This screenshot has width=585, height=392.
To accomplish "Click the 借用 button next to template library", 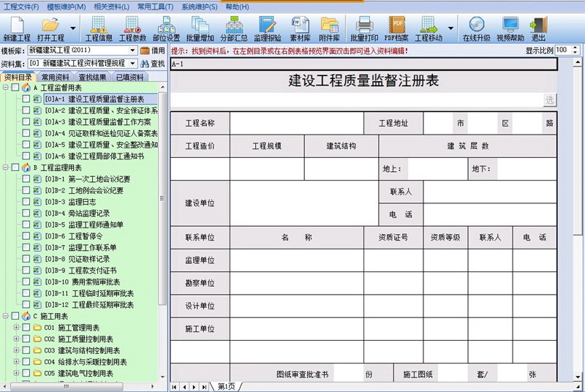I will pyautogui.click(x=153, y=50).
